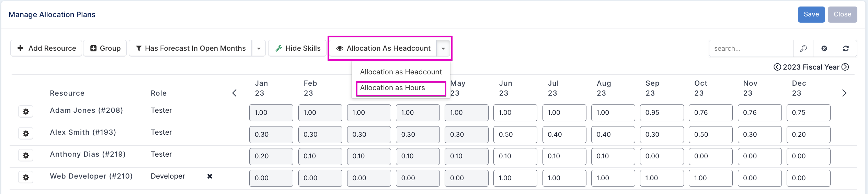
Task: Show later months with right chevron
Action: 844,93
